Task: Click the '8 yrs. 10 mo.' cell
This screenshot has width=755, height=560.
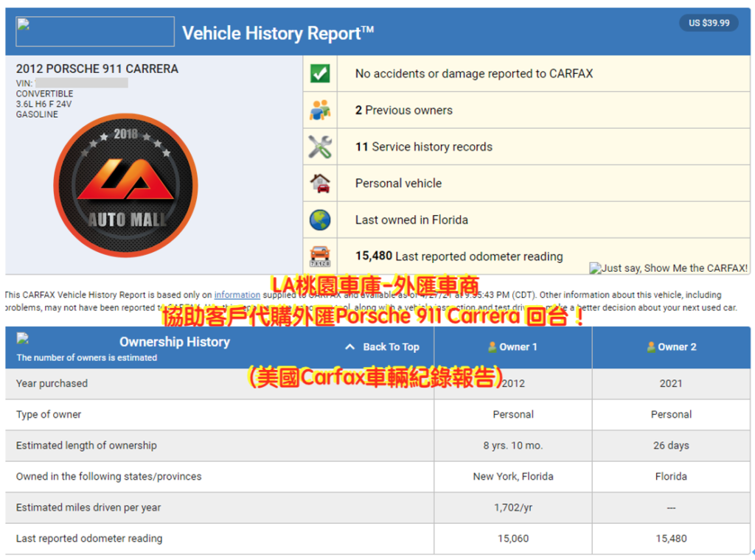Action: [513, 446]
